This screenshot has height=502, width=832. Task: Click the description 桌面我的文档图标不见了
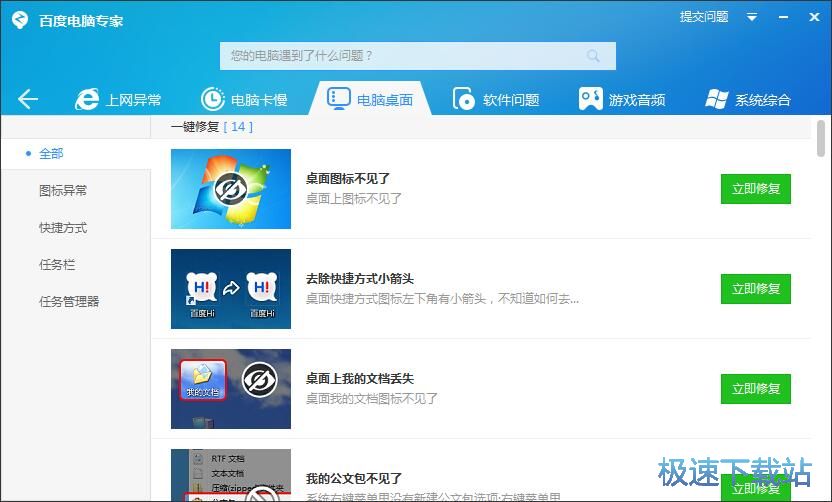tap(372, 399)
